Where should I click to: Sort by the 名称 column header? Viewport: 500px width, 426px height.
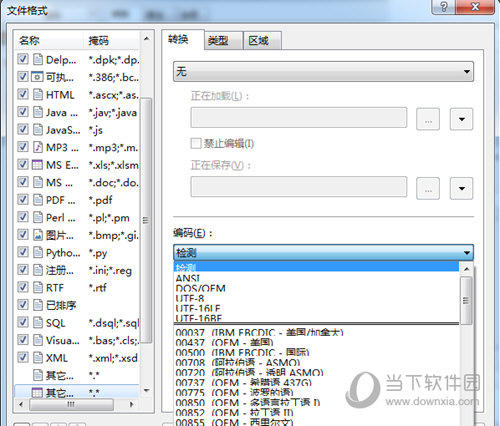click(x=48, y=40)
